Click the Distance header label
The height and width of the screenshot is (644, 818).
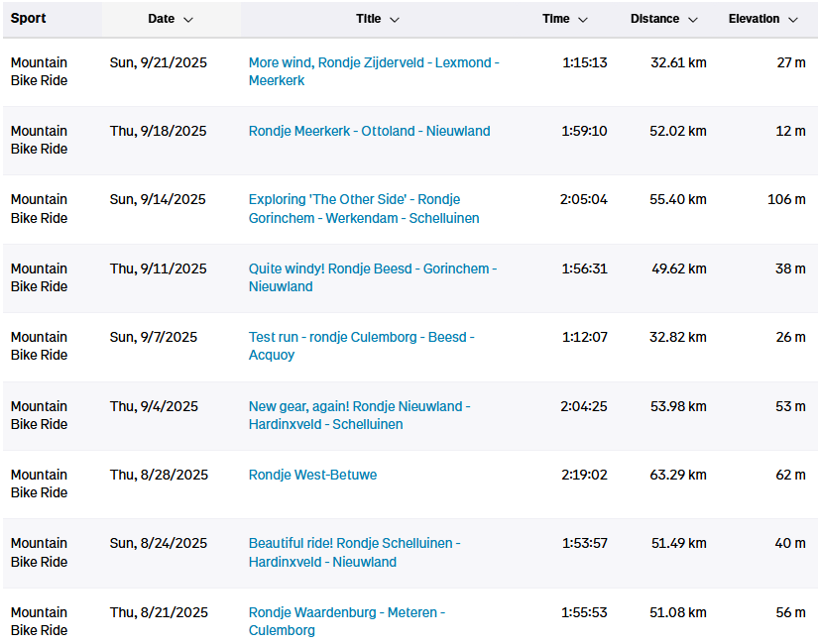(x=654, y=19)
